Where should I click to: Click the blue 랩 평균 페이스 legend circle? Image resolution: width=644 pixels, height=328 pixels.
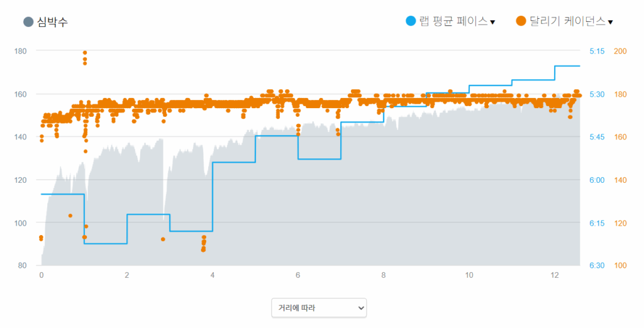[x=411, y=21]
